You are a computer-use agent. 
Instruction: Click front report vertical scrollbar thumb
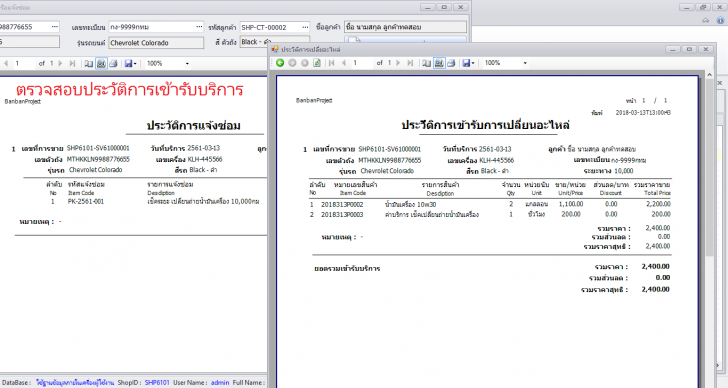click(709, 167)
